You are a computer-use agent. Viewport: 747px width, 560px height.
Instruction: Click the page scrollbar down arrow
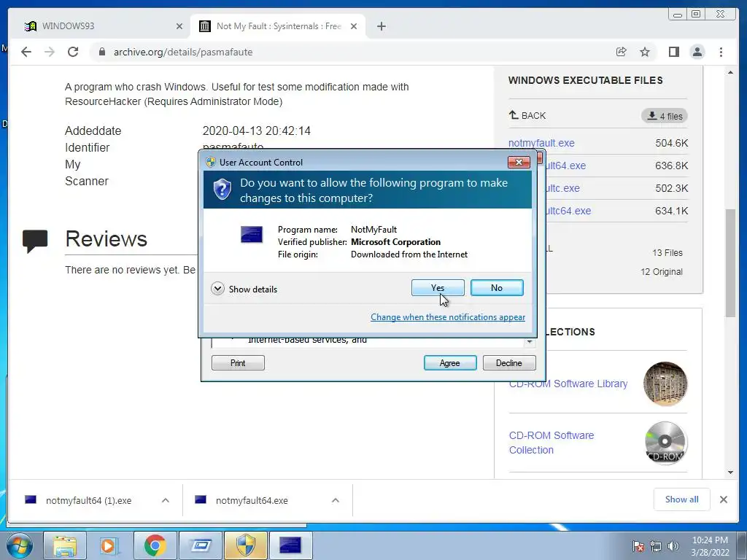pos(730,472)
